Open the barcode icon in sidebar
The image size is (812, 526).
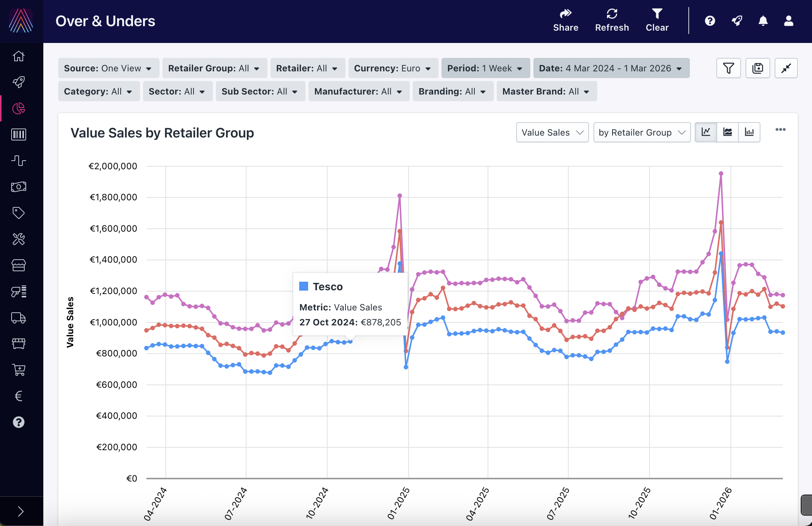(19, 134)
